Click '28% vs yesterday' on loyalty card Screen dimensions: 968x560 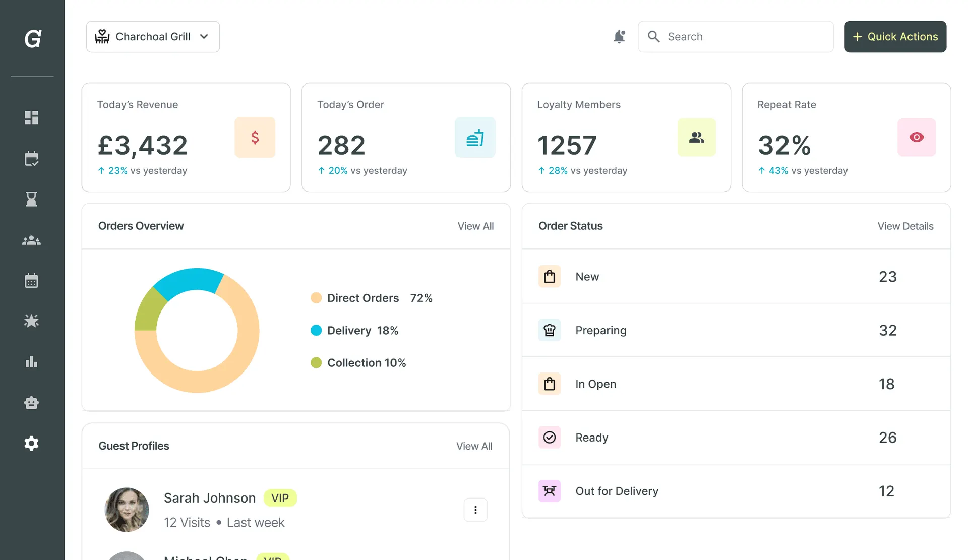click(582, 171)
